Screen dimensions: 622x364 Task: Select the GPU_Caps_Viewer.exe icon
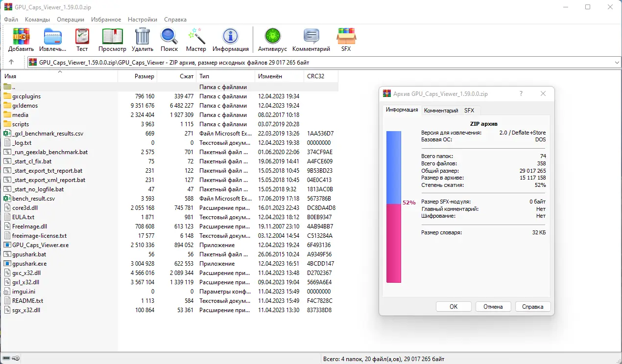pos(7,245)
